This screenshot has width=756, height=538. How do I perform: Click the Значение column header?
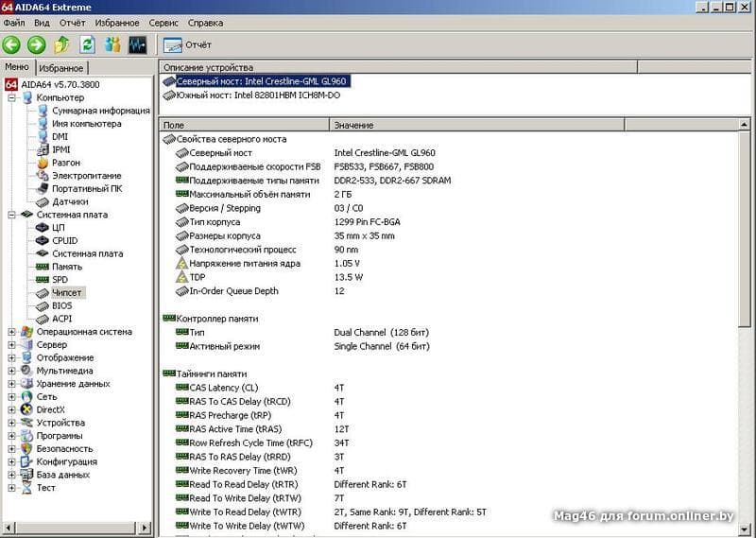353,125
